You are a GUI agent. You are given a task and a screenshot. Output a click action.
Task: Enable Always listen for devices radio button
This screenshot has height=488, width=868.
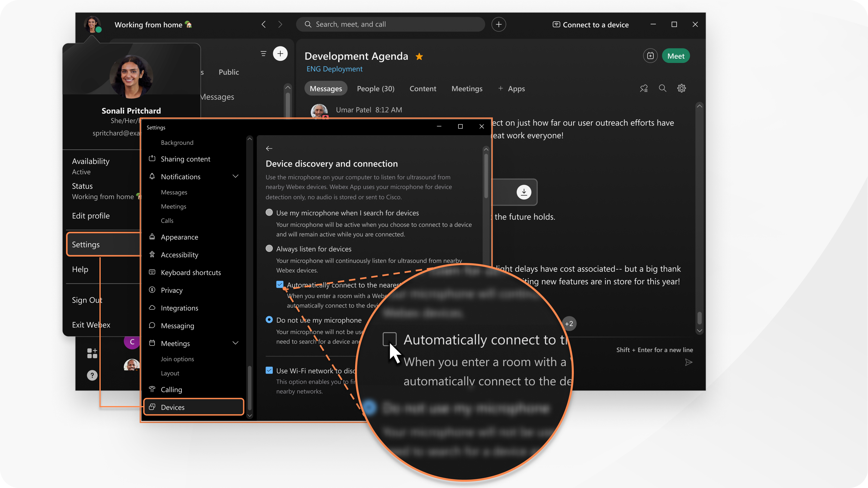click(x=269, y=249)
